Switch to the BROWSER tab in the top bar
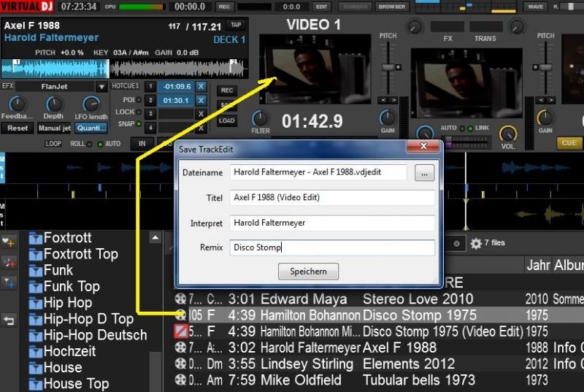 [392, 7]
